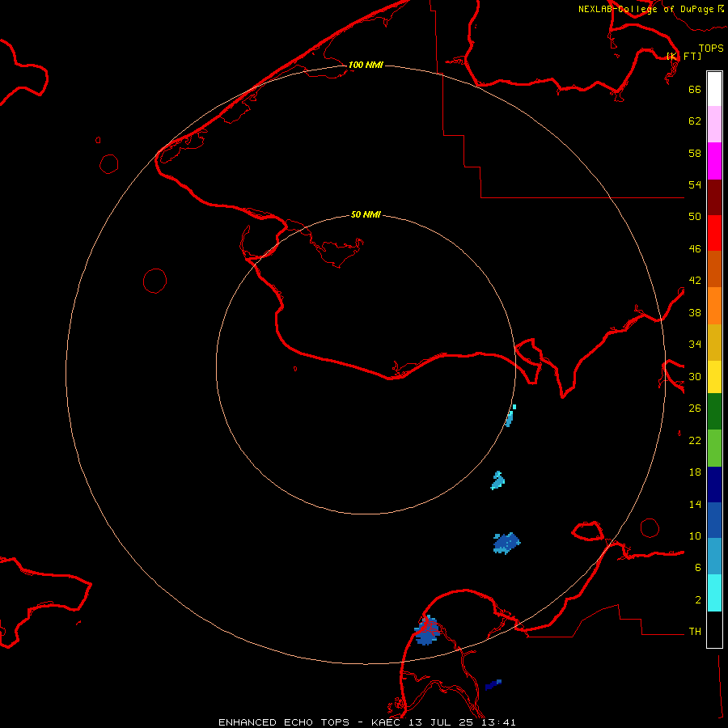Screen dimensions: 728x728
Task: Select the dark red legend band
Action: click(714, 197)
